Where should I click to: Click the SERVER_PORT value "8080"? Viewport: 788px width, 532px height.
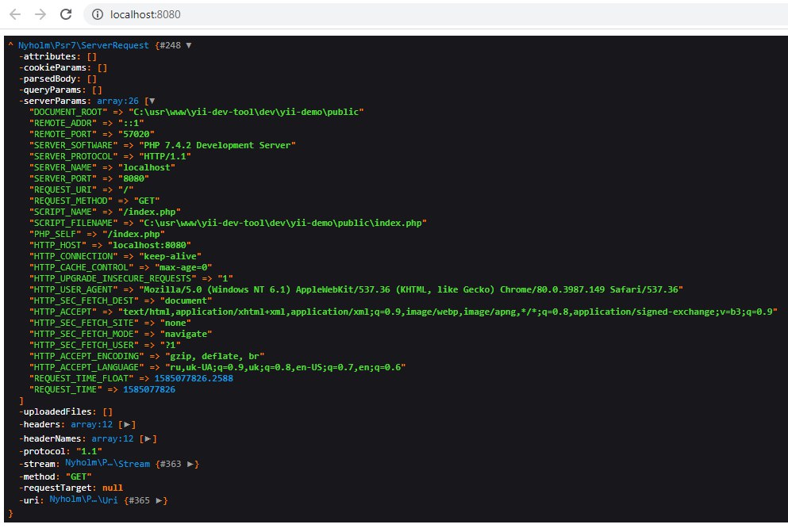(x=133, y=178)
